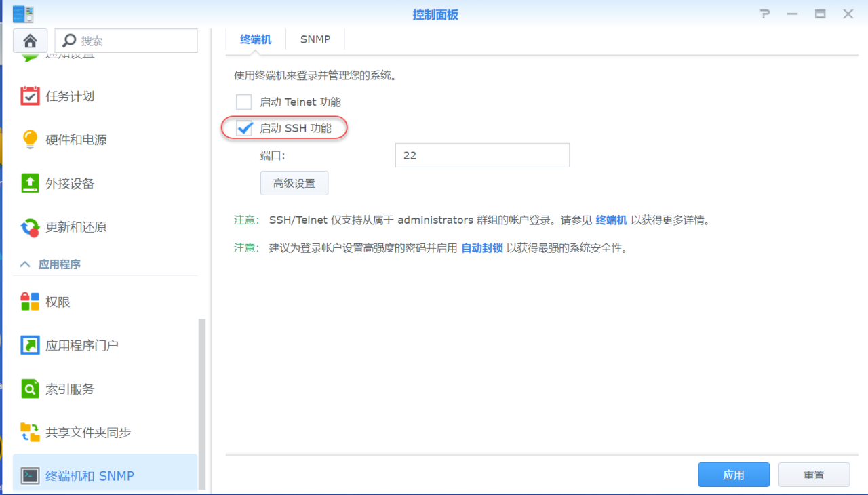Screen dimensions: 868x495
Task: Disable 启动 SSH 功能
Action: pos(244,127)
